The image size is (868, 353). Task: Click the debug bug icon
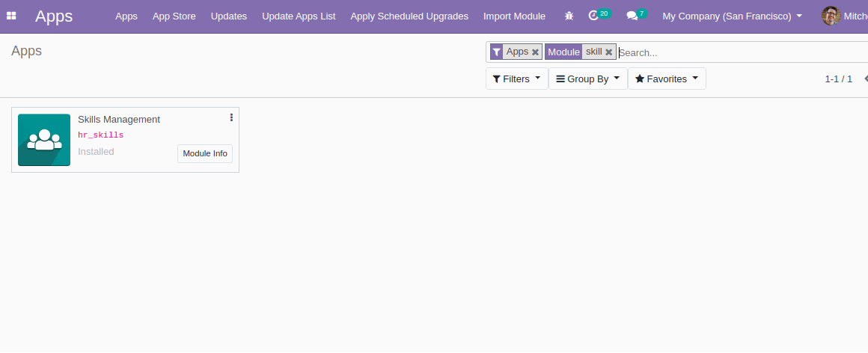point(569,16)
